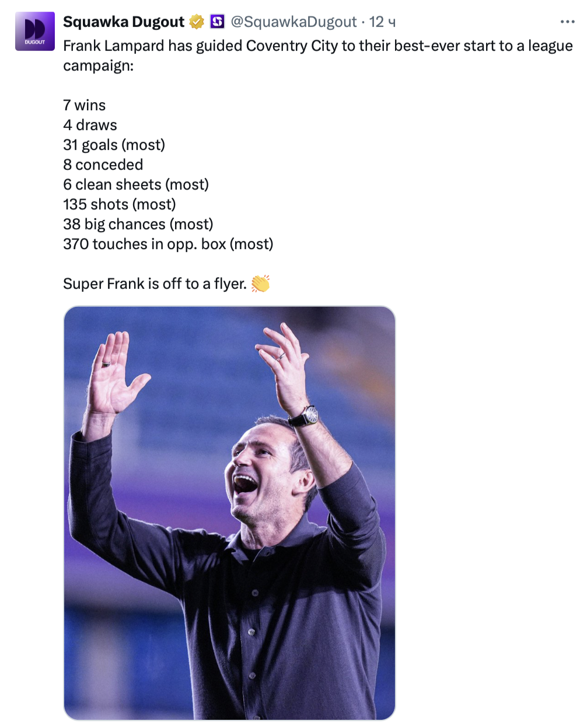Click the "38 big chances (most)" line

[138, 224]
